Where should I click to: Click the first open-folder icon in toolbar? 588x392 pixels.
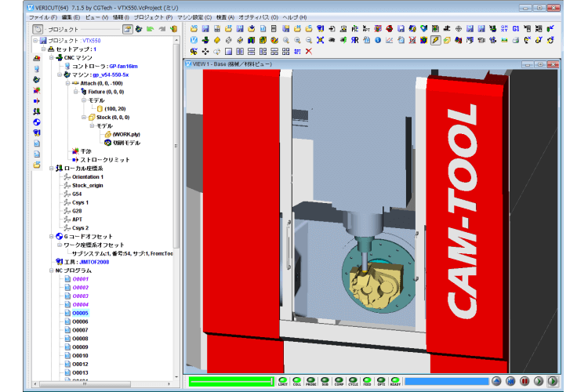click(x=194, y=28)
